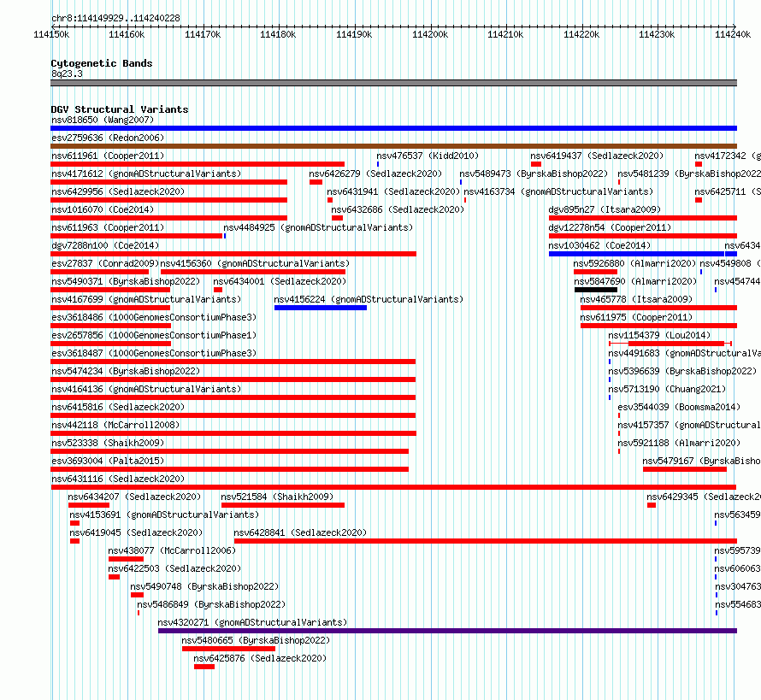Select nsv4171612 (gnomADStructuralVariants) label

tap(146, 174)
